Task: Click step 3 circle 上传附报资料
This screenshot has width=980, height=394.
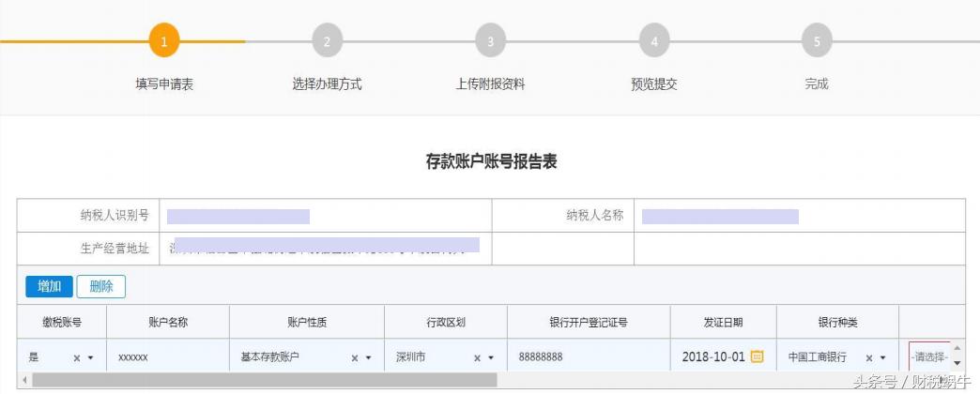Action: [x=491, y=41]
